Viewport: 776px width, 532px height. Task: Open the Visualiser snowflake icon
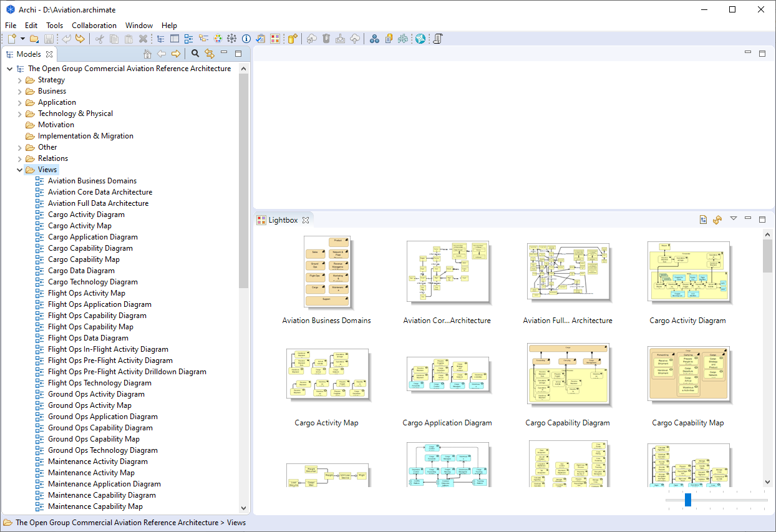pos(231,39)
